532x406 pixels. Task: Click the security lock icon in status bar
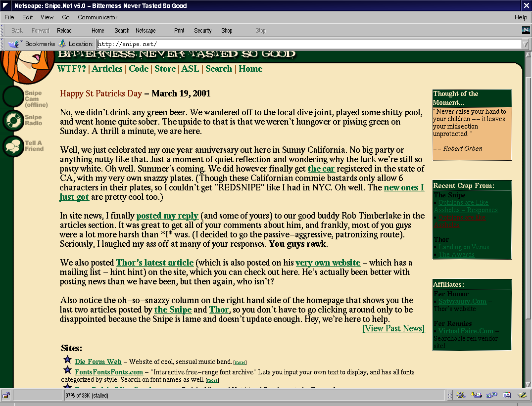click(6, 395)
